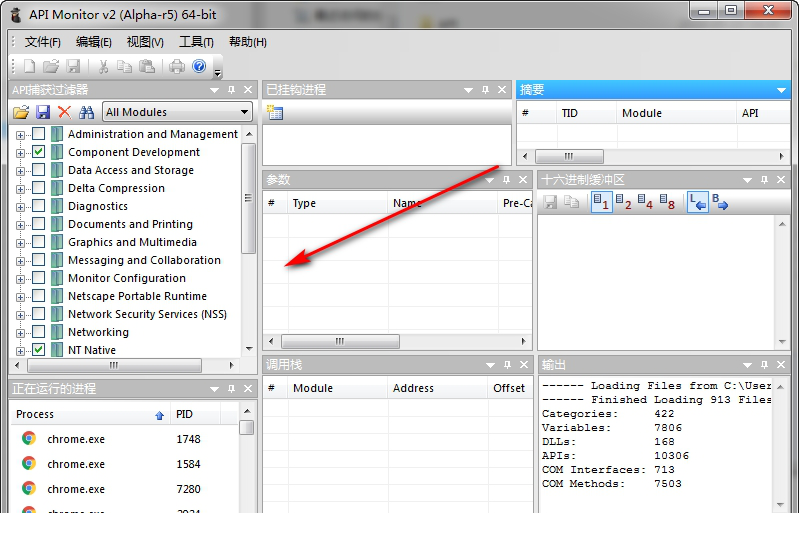799x533 pixels.
Task: Uncheck NT Native checkbox
Action: coord(39,350)
